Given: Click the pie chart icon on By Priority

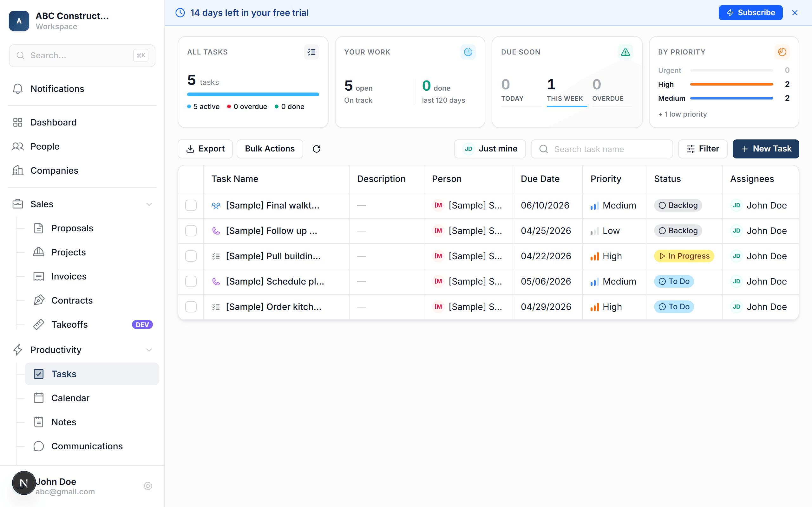Looking at the screenshot, I should point(782,52).
